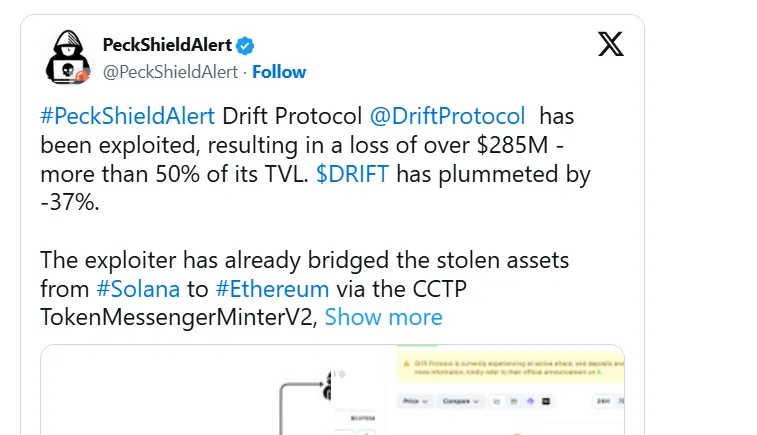Click the purple round icon in chart toolbar

528,401
